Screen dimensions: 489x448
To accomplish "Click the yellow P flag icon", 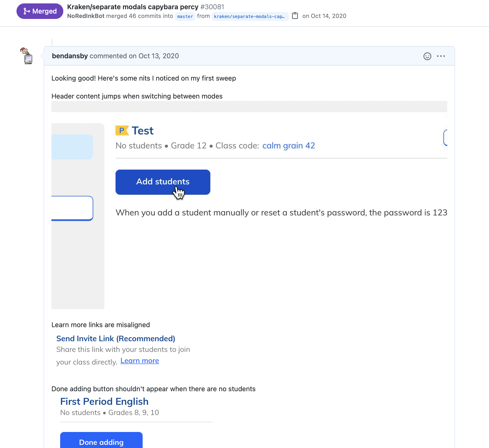I will (x=122, y=131).
